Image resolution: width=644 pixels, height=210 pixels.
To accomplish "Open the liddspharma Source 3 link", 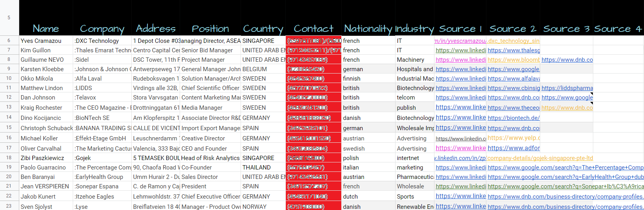I will [x=567, y=88].
